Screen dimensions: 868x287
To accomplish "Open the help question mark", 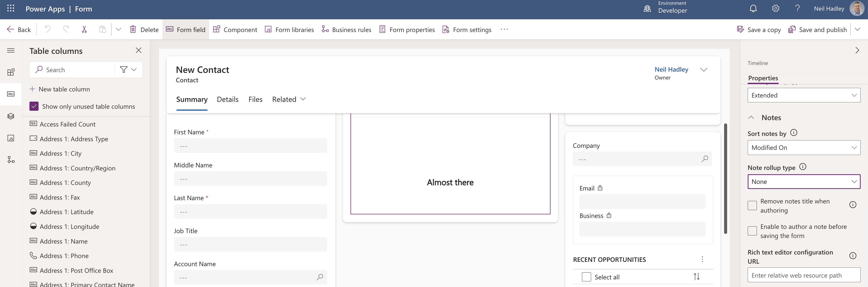I will (x=797, y=8).
